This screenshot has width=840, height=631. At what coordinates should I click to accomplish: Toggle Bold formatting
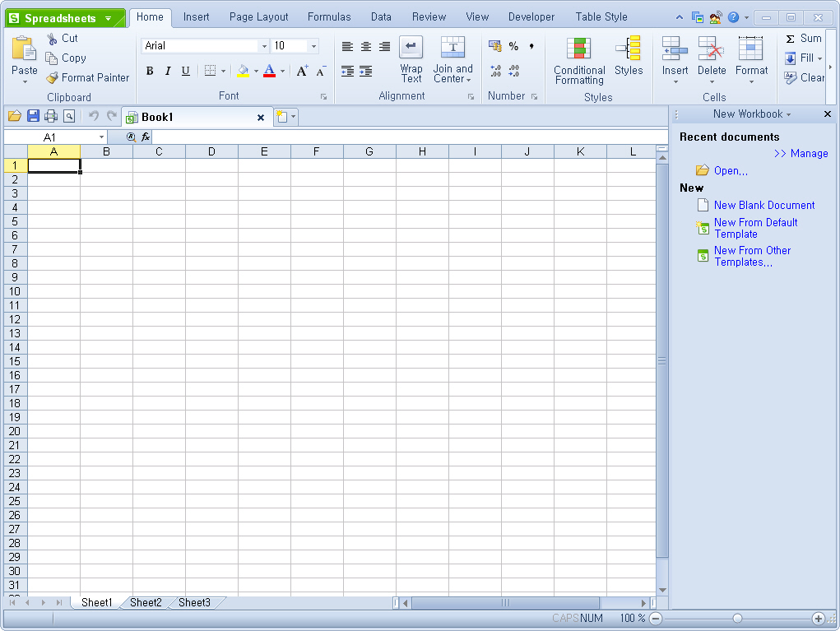point(150,72)
